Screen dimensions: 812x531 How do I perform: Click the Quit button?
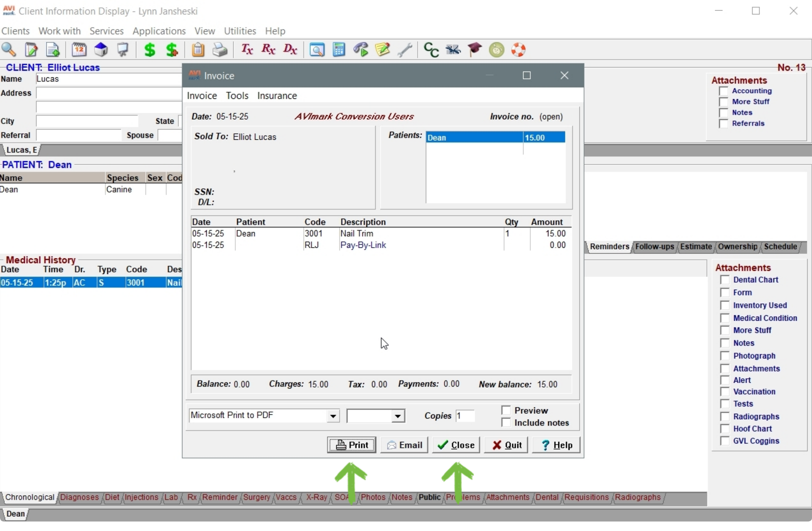click(x=506, y=445)
